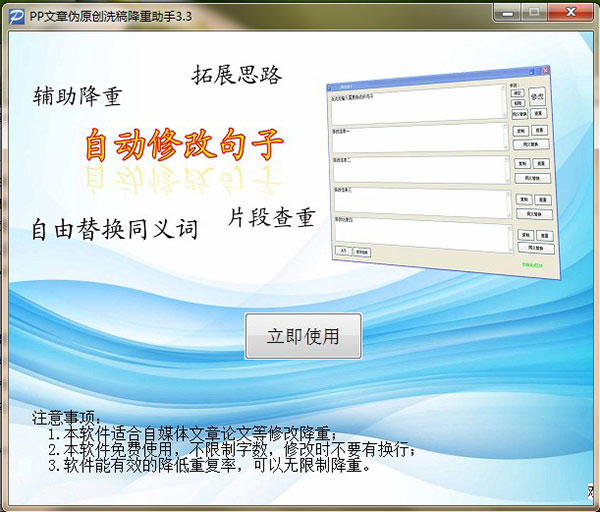Image resolution: width=600 pixels, height=512 pixels.
Task: Click the preview screenshot of the tool window
Action: pyautogui.click(x=444, y=172)
